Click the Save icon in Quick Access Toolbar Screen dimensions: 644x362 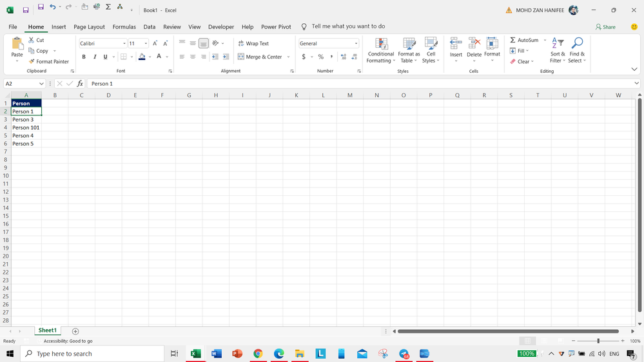click(41, 7)
